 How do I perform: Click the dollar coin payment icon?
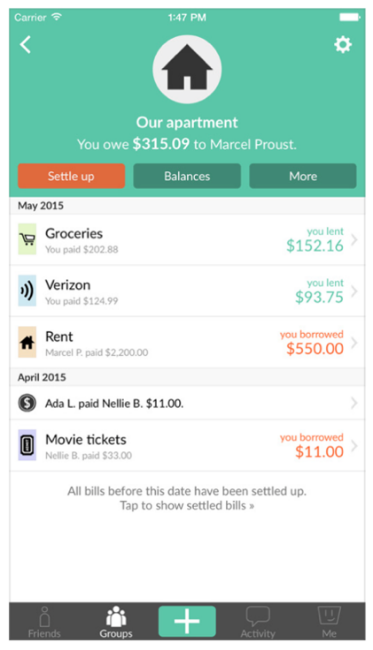[27, 403]
